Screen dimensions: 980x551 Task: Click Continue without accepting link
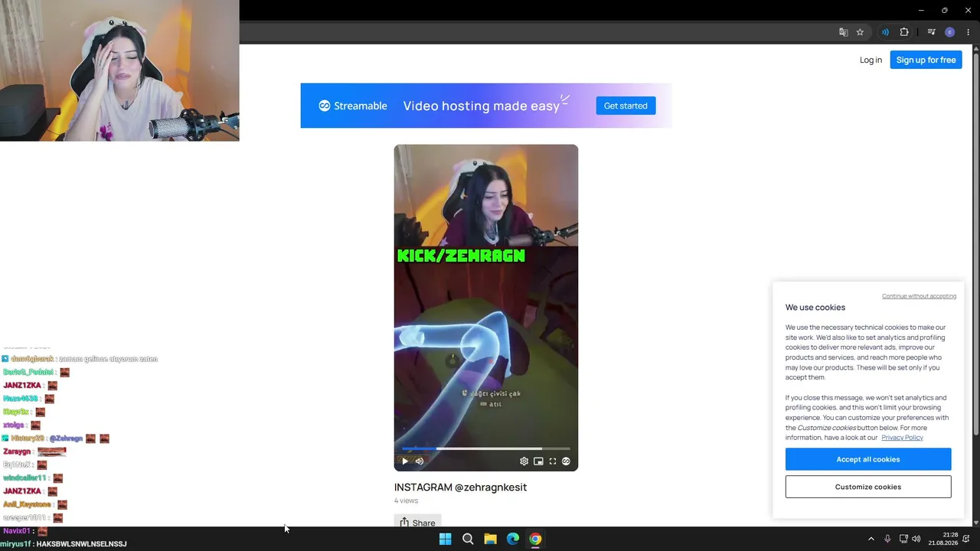pyautogui.click(x=919, y=296)
